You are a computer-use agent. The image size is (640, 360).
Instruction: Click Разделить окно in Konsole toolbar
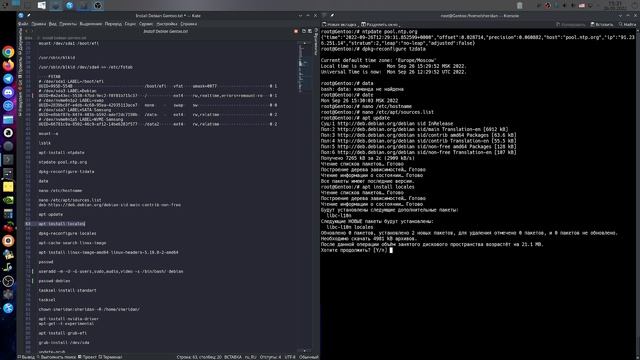tap(380, 24)
